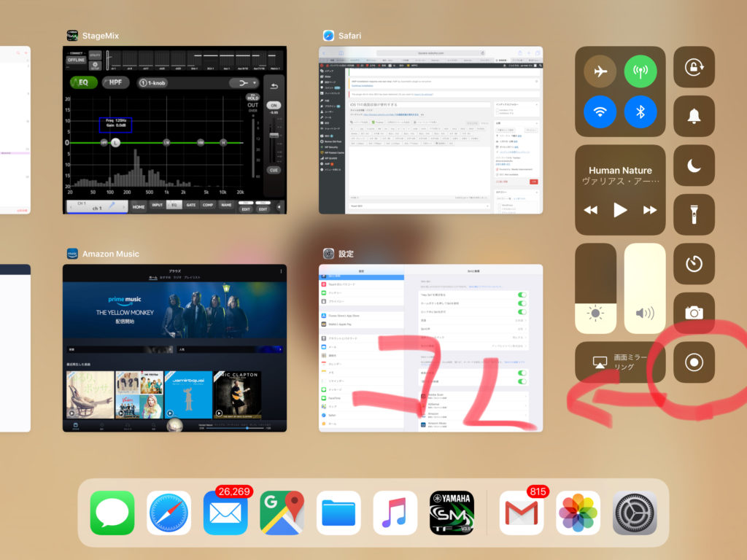Play the Human Nature track

620,210
